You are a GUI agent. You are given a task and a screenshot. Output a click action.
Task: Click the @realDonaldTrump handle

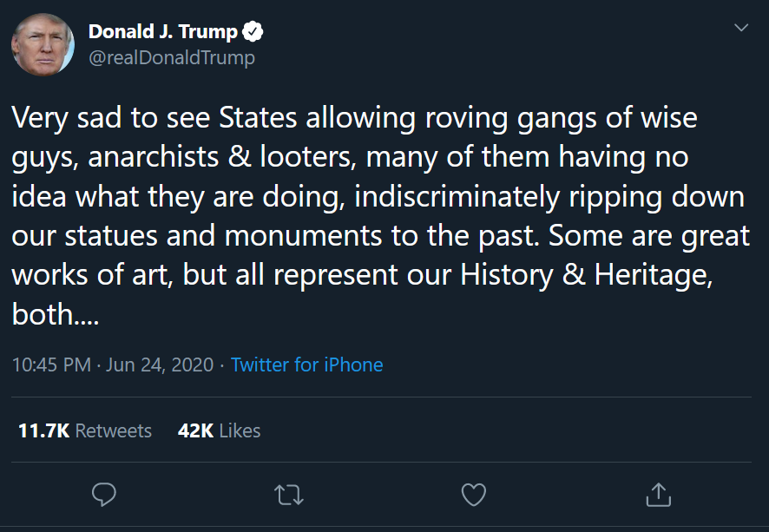172,58
